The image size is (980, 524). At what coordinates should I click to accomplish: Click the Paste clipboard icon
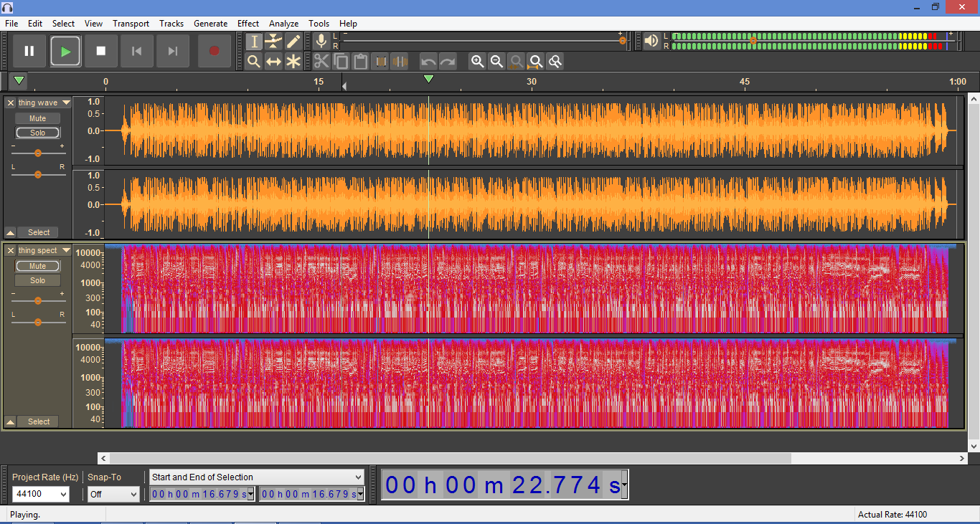tap(360, 62)
